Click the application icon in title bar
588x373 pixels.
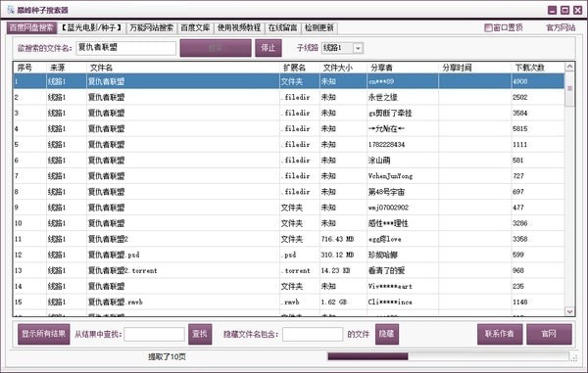pyautogui.click(x=11, y=10)
